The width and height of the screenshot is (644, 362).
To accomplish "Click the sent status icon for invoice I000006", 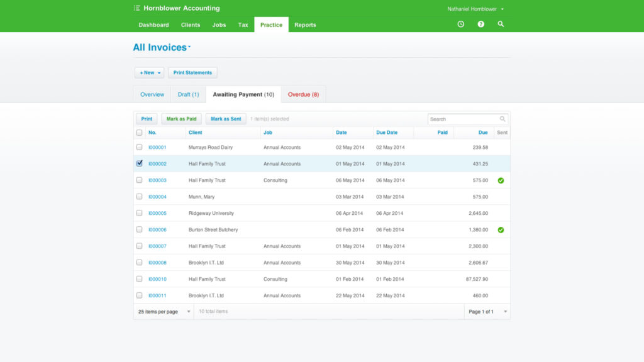I will click(x=501, y=229).
